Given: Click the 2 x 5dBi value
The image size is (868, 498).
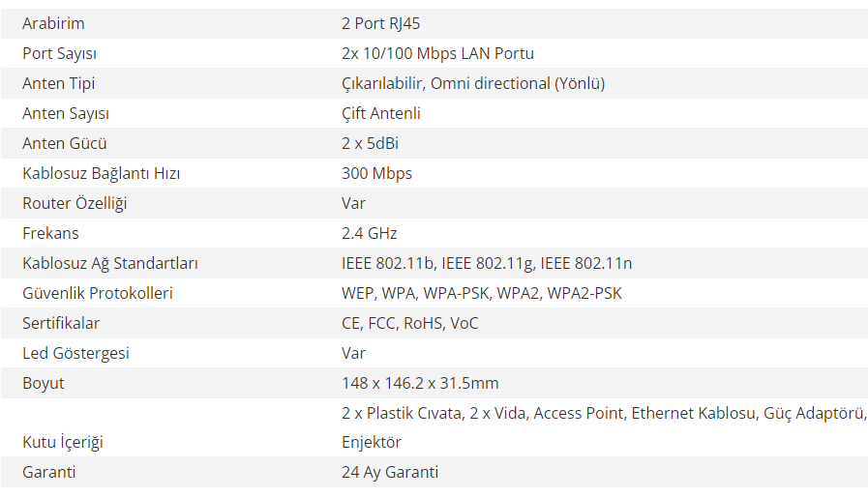Looking at the screenshot, I should tap(370, 143).
